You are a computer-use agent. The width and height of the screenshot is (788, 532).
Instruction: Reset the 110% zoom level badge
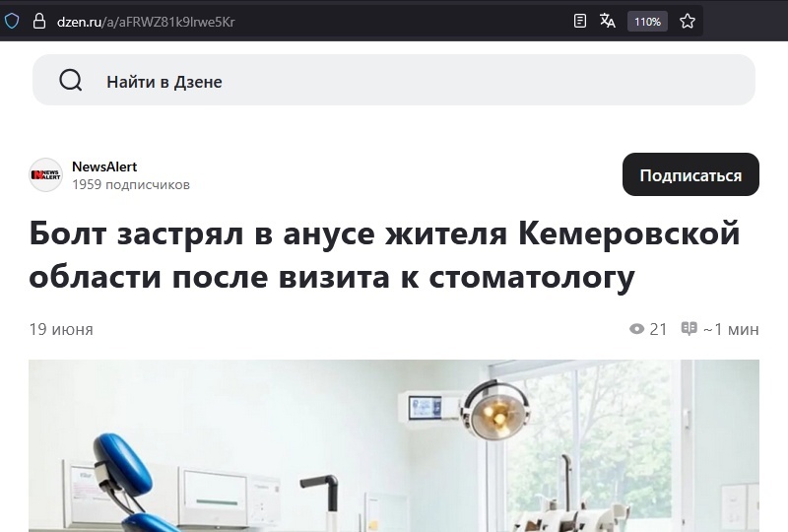click(x=647, y=22)
